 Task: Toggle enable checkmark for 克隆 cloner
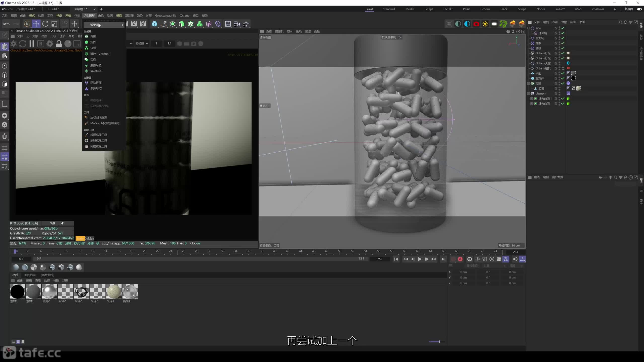[x=563, y=83]
